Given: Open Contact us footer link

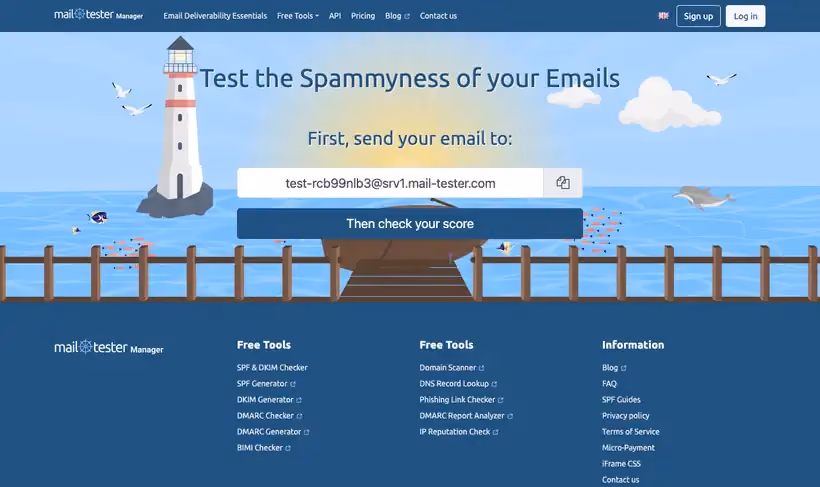Looking at the screenshot, I should point(620,480).
